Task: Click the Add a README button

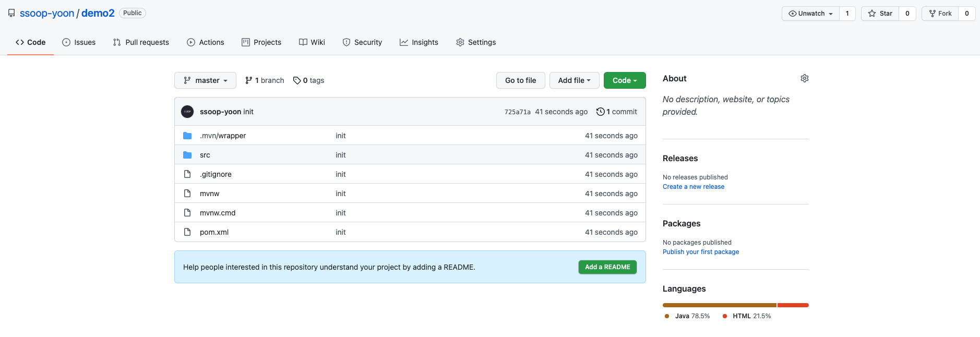Action: point(607,267)
